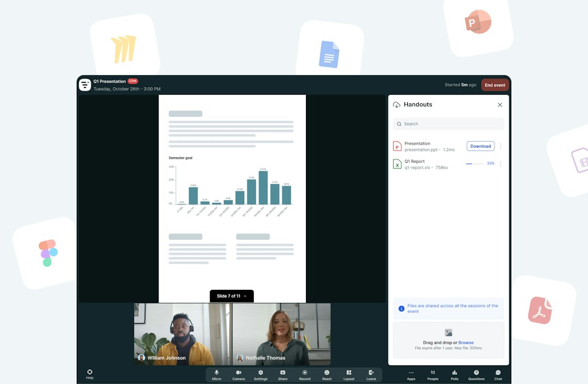Click the app logo beside Q1 Presentation
The width and height of the screenshot is (588, 384).
[85, 85]
